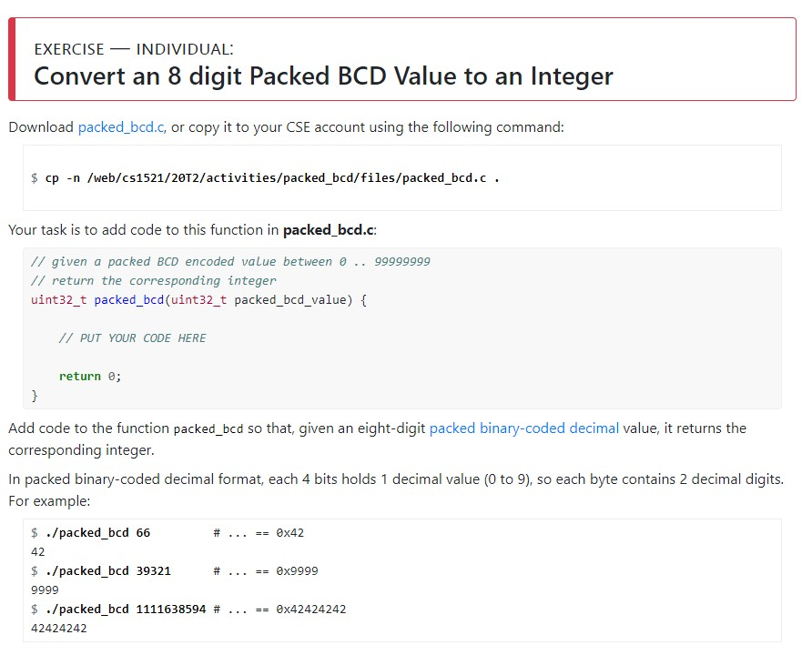Click the "Convert an 8 digit Packed BCD Value" heading

323,76
